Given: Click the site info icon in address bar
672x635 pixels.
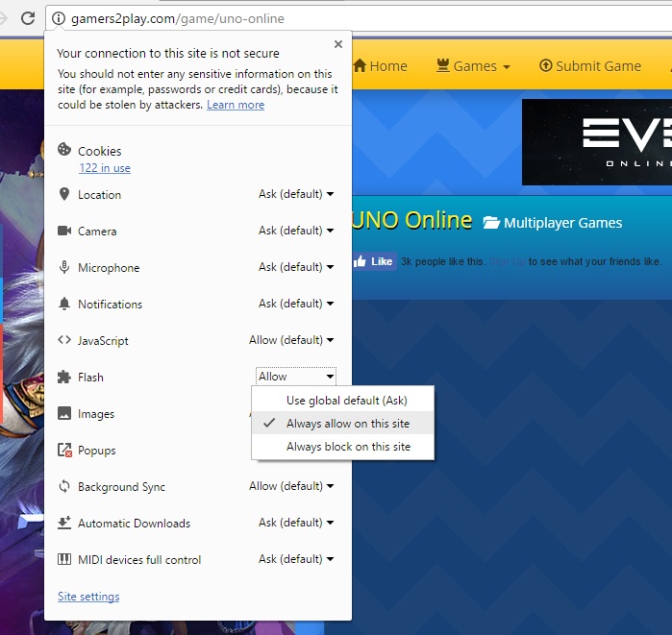Looking at the screenshot, I should click(x=59, y=18).
